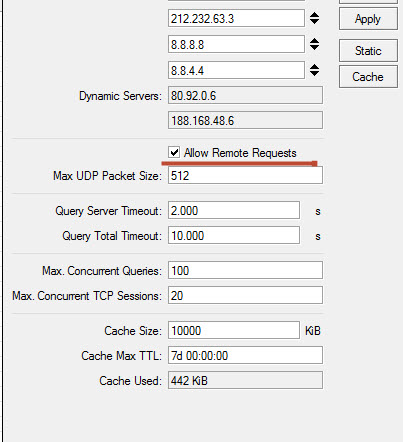This screenshot has width=403, height=442.
Task: Click the Apply button
Action: coord(368,19)
